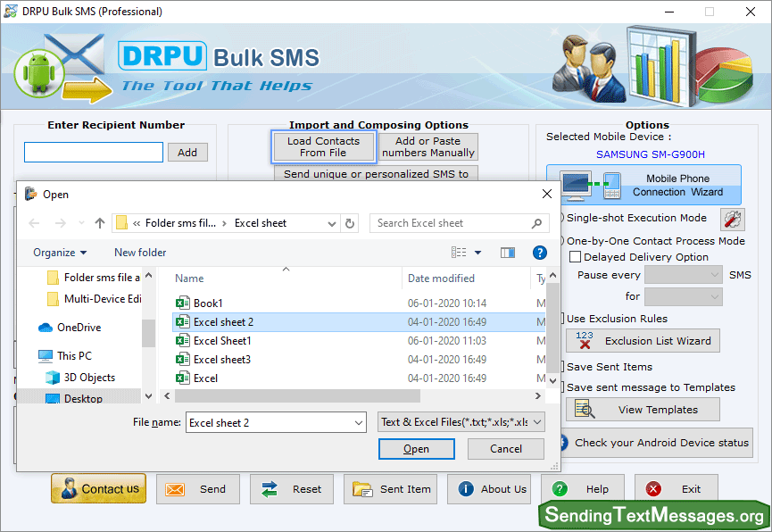Click Load Contacts From File button
Screen dimensions: 772x532
pyautogui.click(x=323, y=146)
